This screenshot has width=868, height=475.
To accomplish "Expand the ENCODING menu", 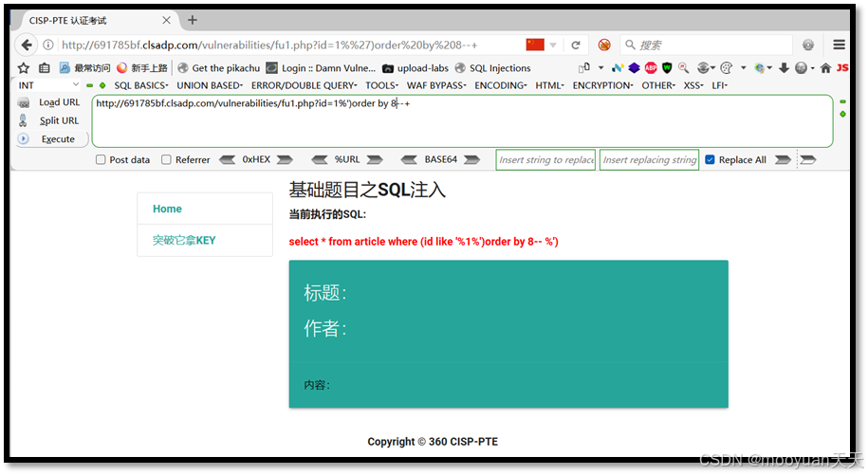I will pos(501,85).
